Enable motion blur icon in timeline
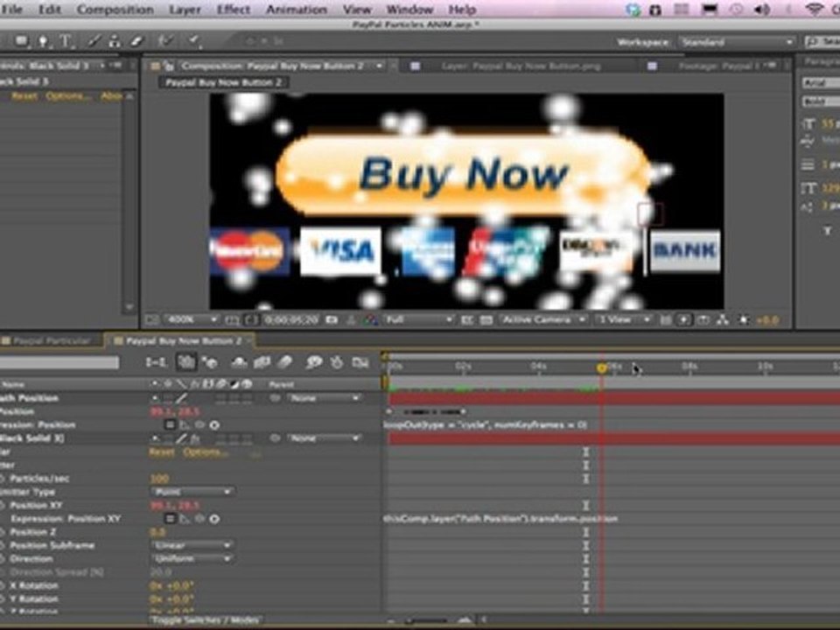Image resolution: width=840 pixels, height=630 pixels. click(284, 362)
